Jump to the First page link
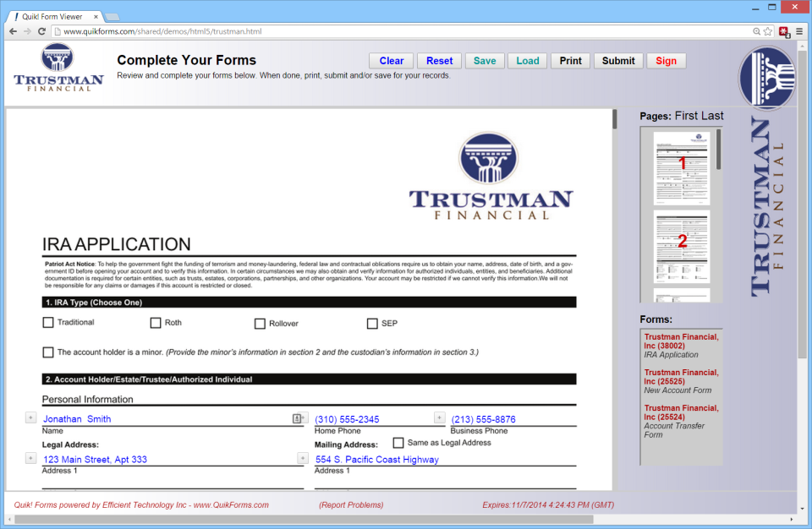 (x=686, y=116)
